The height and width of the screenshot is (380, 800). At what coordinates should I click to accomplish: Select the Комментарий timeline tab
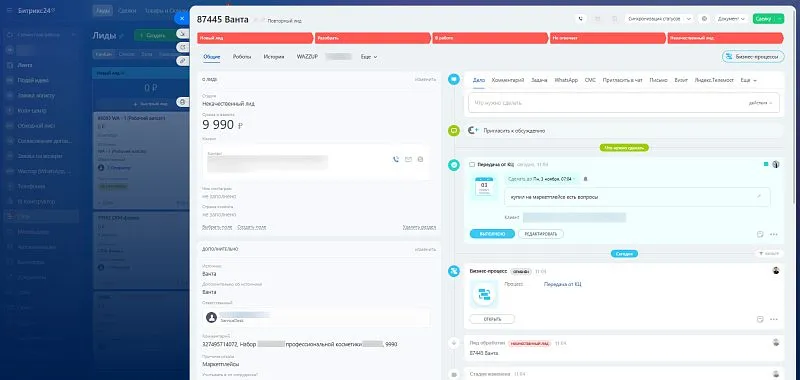(x=508, y=81)
